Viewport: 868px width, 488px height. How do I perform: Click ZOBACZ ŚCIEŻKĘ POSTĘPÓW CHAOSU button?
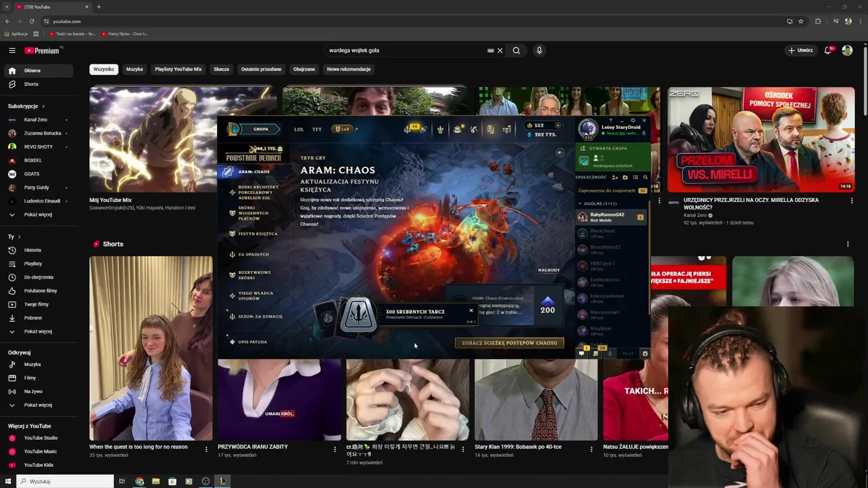pyautogui.click(x=509, y=343)
